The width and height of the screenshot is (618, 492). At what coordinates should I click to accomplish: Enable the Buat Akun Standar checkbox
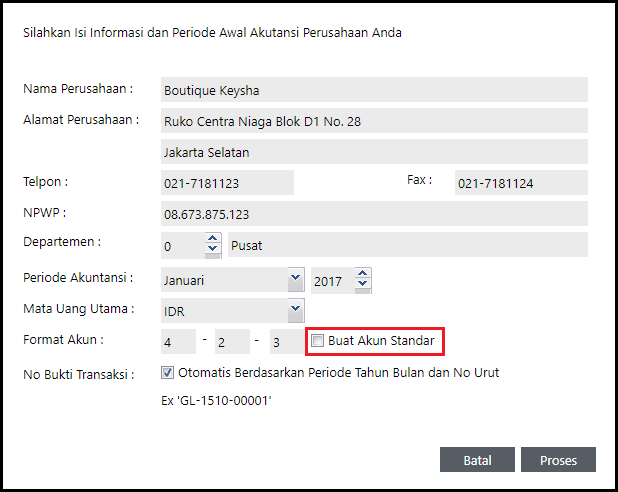point(317,341)
